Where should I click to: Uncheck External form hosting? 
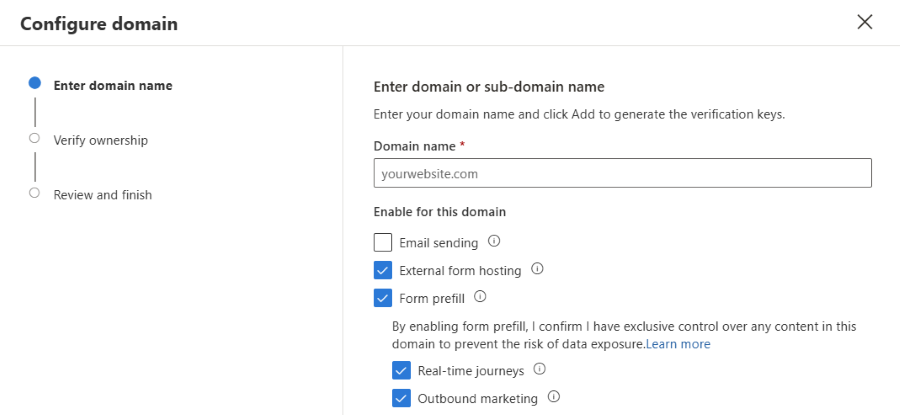point(383,270)
